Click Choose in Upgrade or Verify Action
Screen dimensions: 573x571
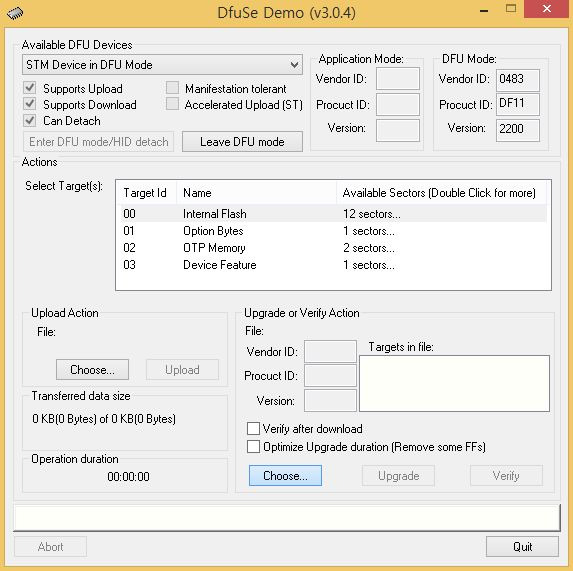pos(285,475)
